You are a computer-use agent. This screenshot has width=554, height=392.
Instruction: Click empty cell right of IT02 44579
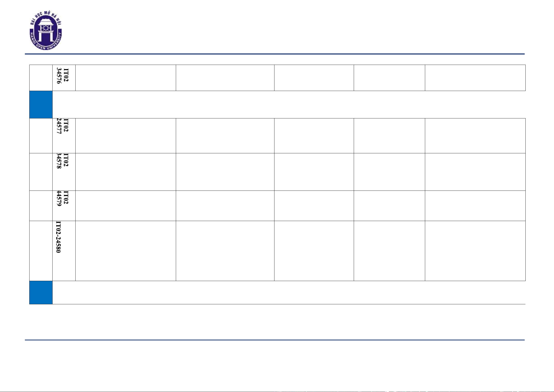125,206
